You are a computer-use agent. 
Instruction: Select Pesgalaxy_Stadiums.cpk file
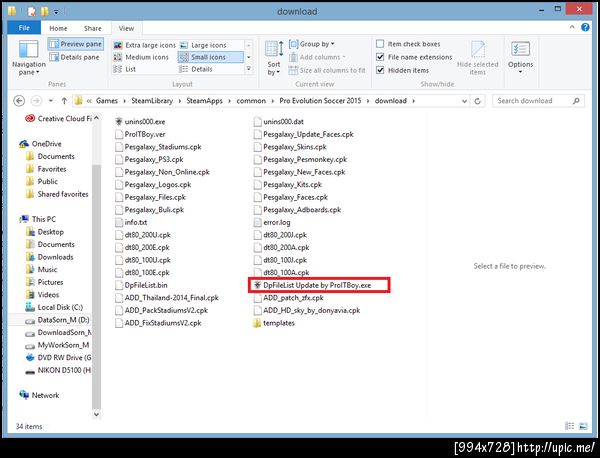[158, 147]
